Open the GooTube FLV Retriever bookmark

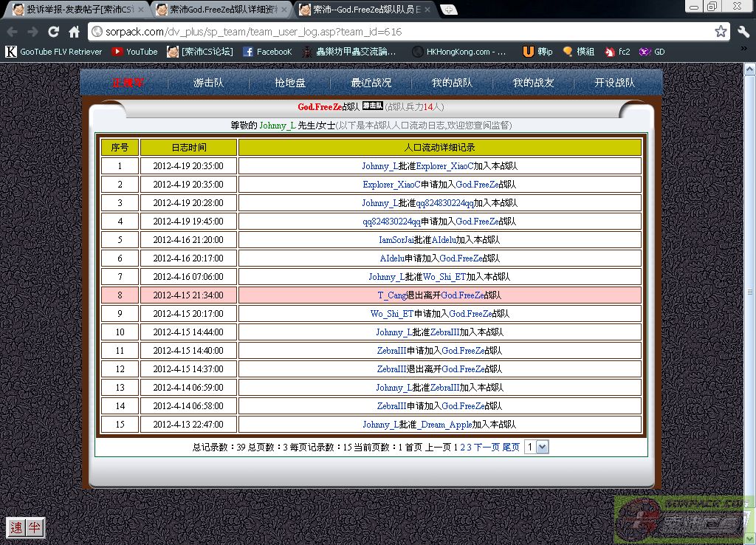coord(54,52)
